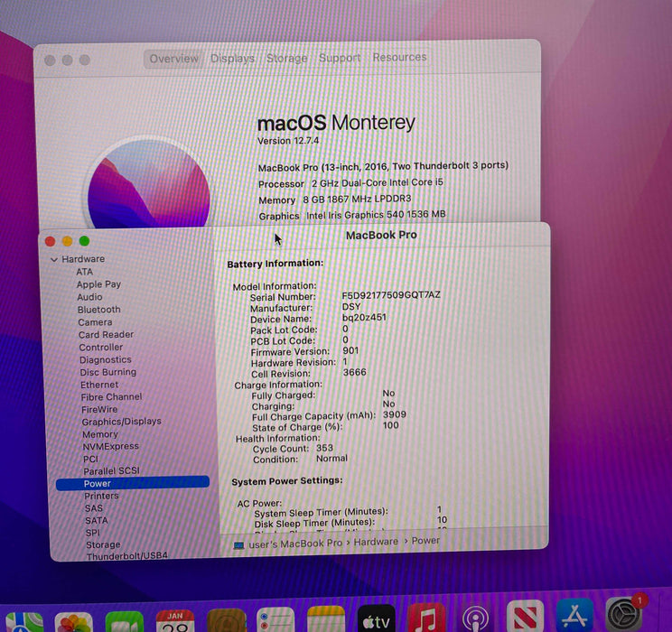Launch FaceTime from the Dock
Viewport: 672px width, 632px height.
125,622
